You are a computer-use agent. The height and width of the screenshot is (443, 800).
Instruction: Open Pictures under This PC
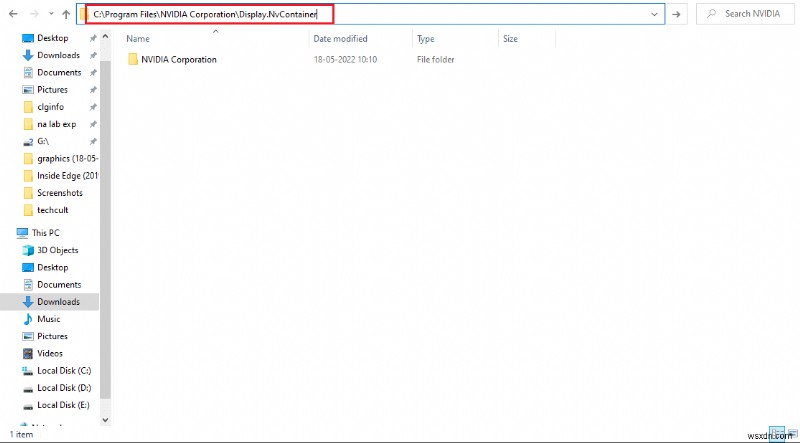pyautogui.click(x=52, y=336)
